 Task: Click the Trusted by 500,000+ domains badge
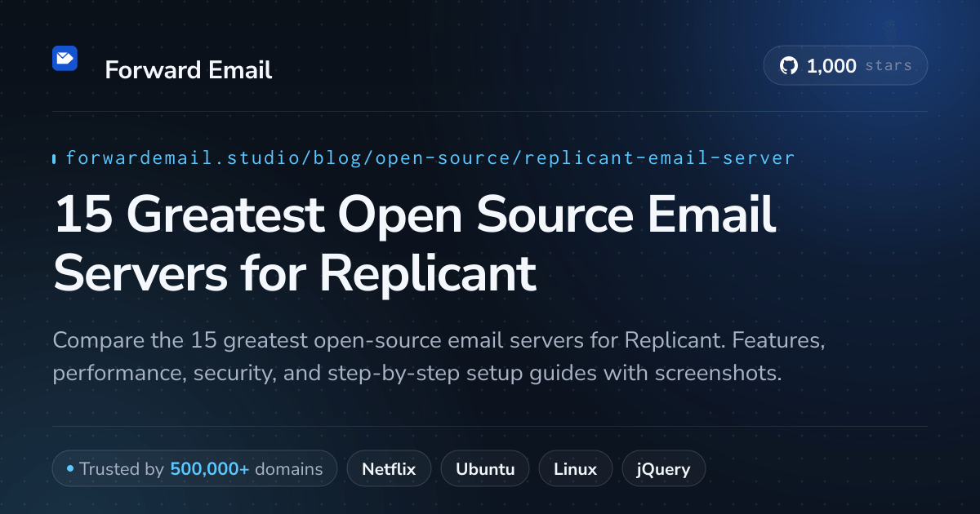(x=194, y=469)
